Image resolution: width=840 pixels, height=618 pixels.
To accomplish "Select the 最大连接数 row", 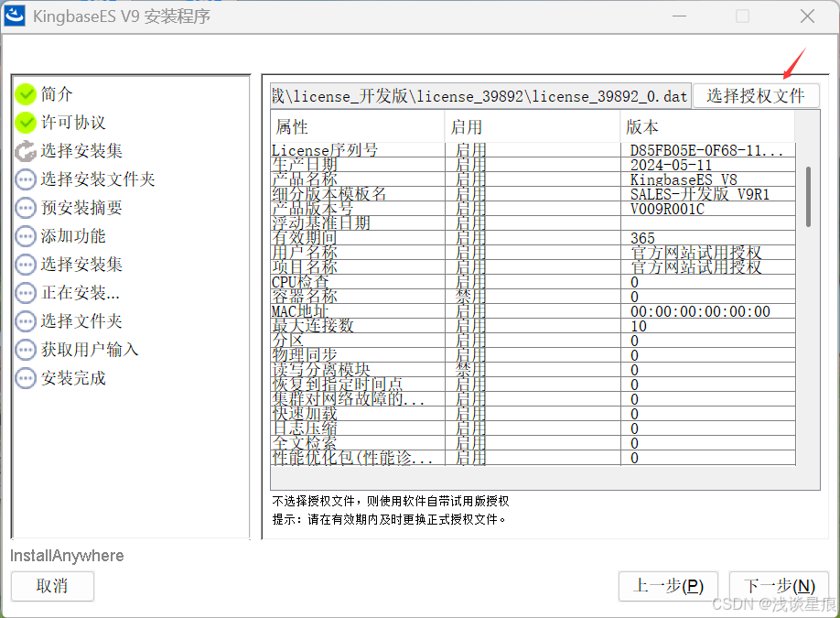I will click(x=533, y=326).
